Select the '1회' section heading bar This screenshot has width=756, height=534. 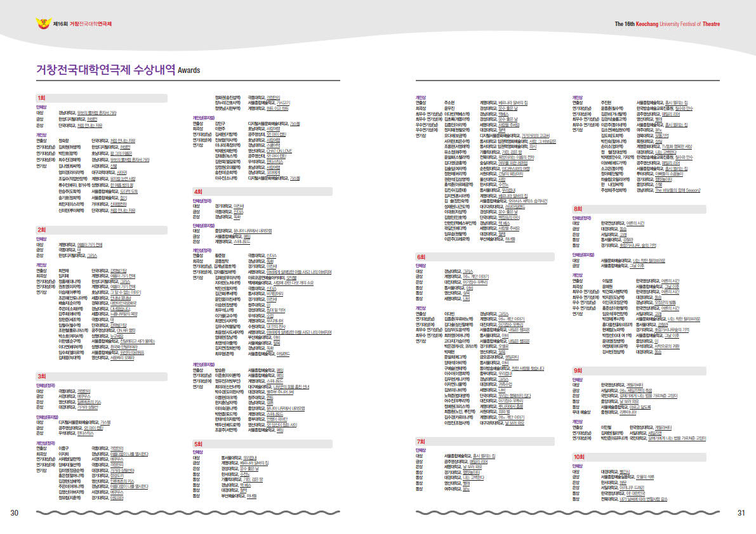[x=101, y=98]
